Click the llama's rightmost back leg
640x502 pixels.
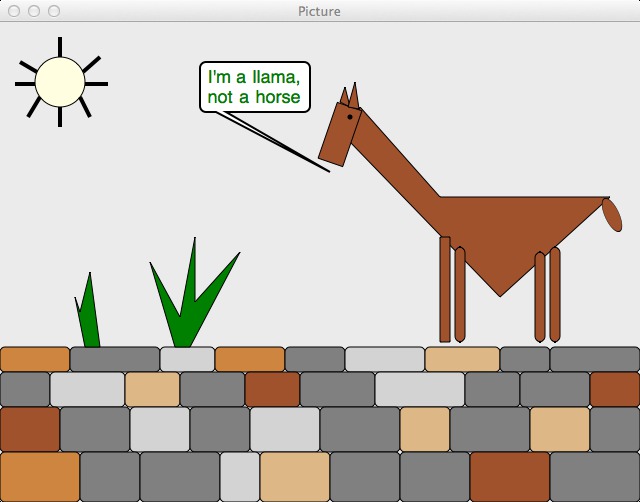point(555,293)
